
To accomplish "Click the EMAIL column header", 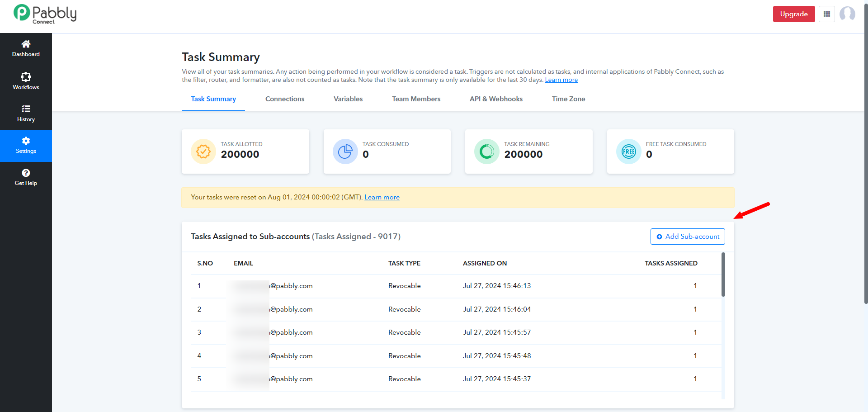I will [x=243, y=263].
